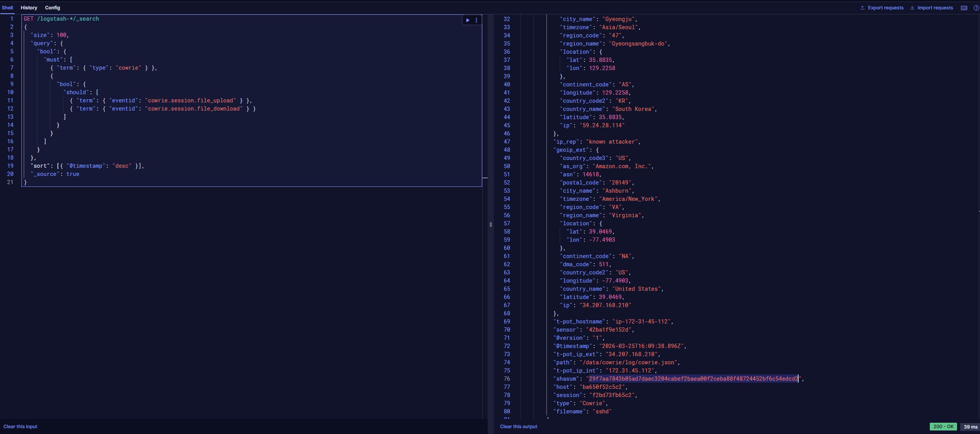Switch to the Shell tab
Screen dimensions: 980x434
pos(7,8)
